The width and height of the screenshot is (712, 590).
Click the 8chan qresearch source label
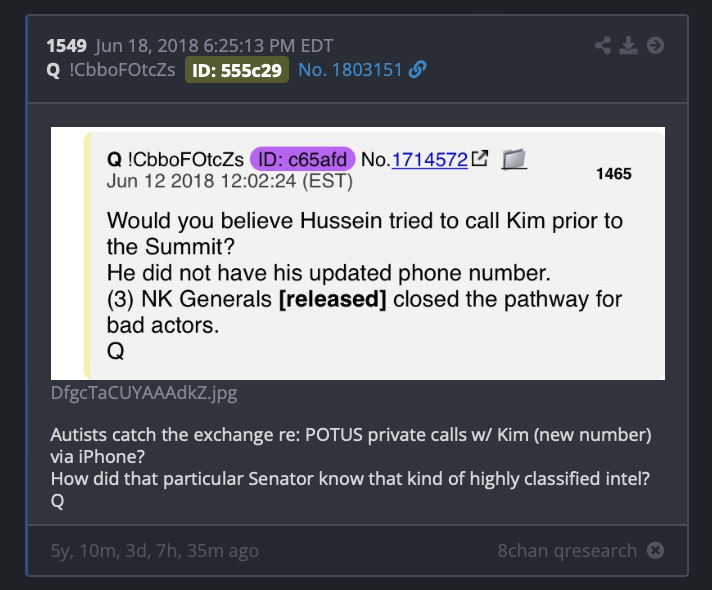click(567, 550)
